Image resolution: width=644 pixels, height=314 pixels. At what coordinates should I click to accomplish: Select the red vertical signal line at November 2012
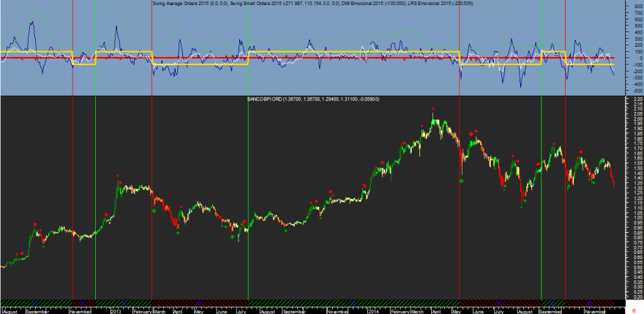coord(72,150)
